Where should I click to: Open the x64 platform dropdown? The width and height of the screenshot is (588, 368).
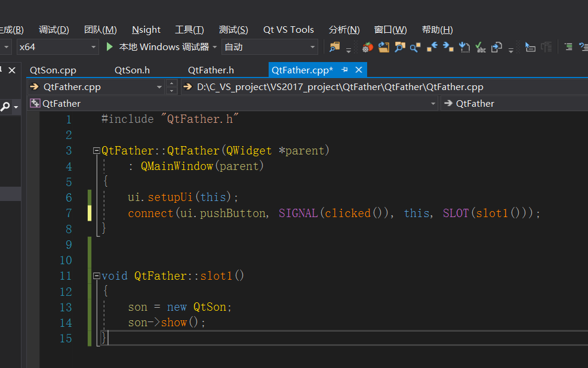point(93,47)
